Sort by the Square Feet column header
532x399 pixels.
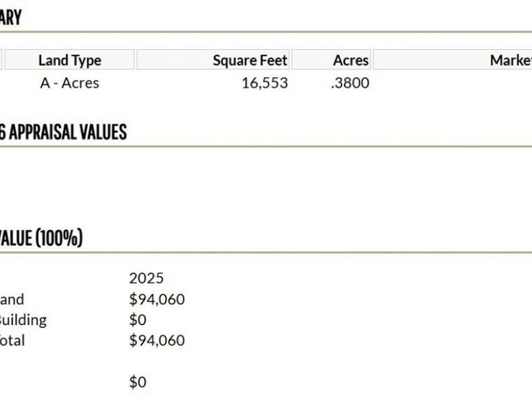point(249,61)
